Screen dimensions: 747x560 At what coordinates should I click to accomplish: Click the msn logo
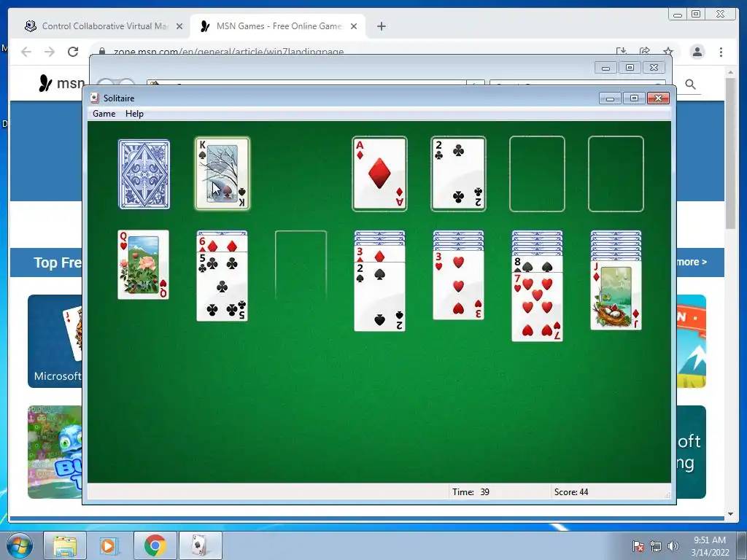click(x=61, y=83)
